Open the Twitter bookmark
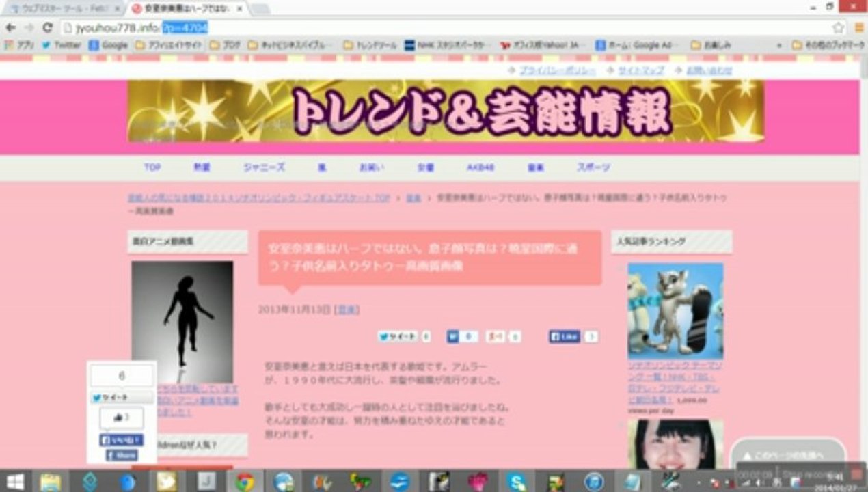Image resolution: width=868 pixels, height=492 pixels. point(61,45)
